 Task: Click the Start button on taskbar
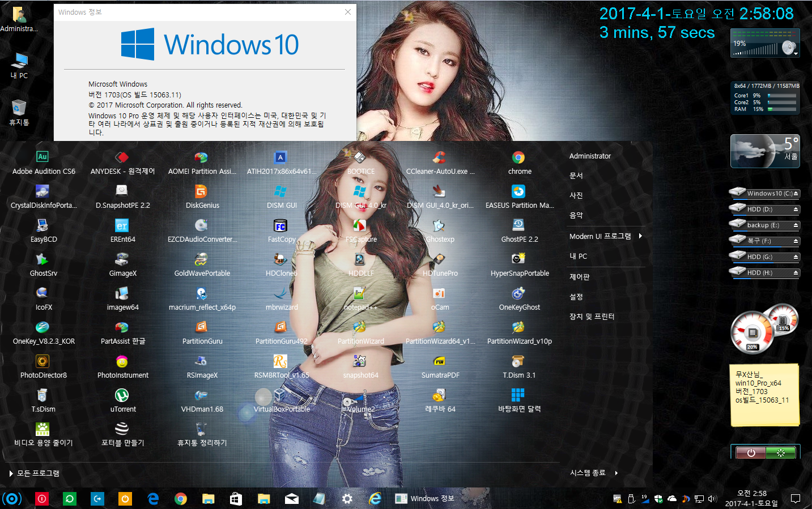12,498
